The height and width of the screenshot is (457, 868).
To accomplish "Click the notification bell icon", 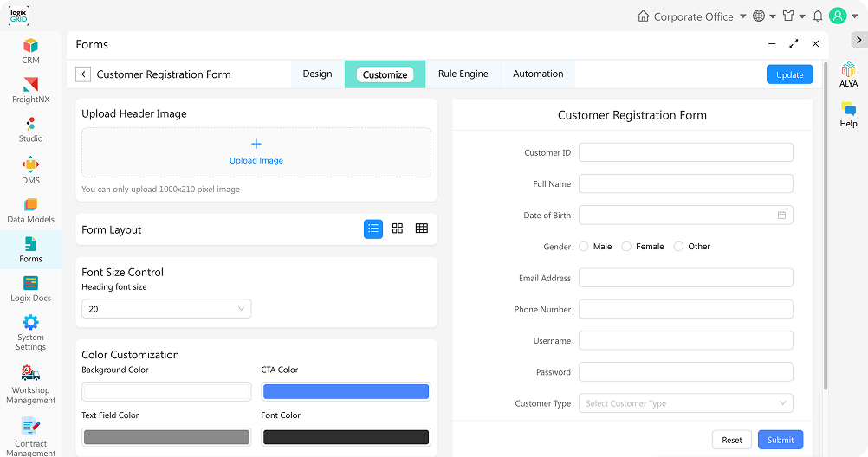I will pyautogui.click(x=818, y=16).
